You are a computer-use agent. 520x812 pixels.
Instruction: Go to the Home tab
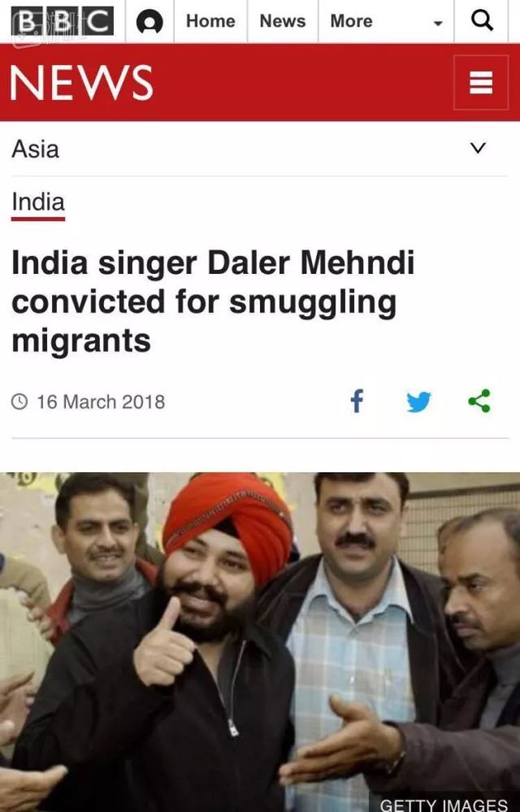coord(211,21)
